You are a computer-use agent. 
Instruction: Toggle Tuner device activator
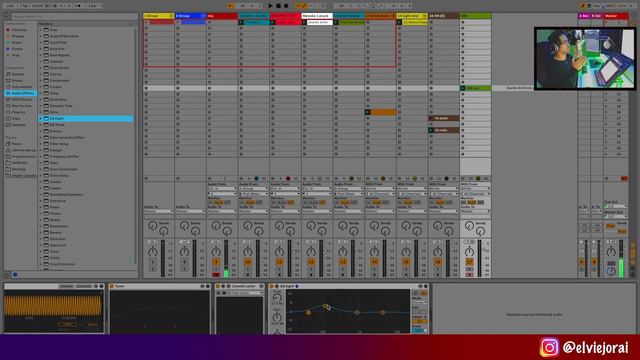(x=112, y=286)
